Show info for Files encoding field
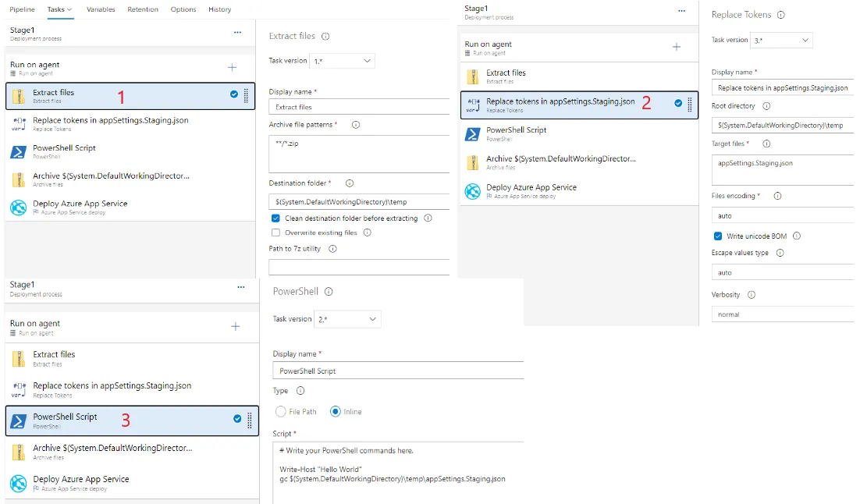The width and height of the screenshot is (860, 504). coord(777,196)
